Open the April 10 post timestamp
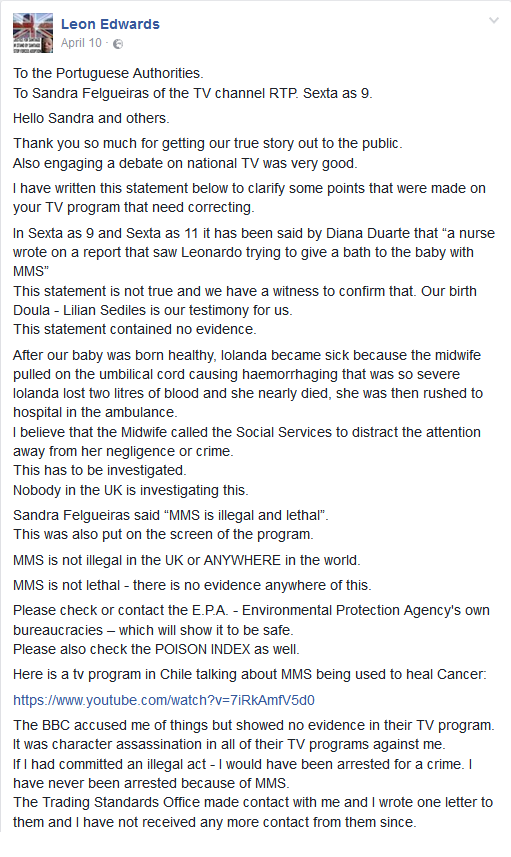This screenshot has height=857, width=511. pos(81,43)
